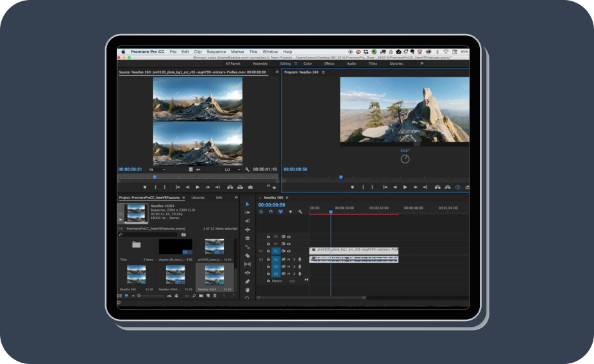
Task: Toggle the VR video display in Program monitor
Action: (458, 187)
